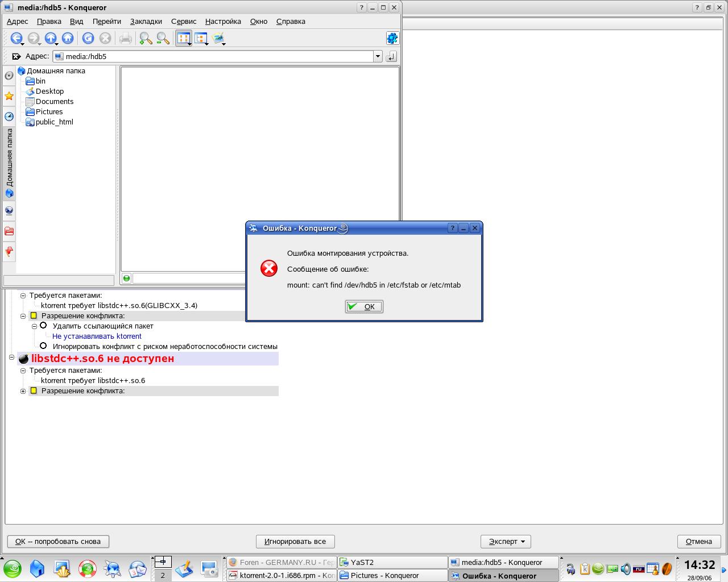Image resolution: width=728 pixels, height=582 pixels.
Task: Clear the address bar with clear icon
Action: click(16, 56)
